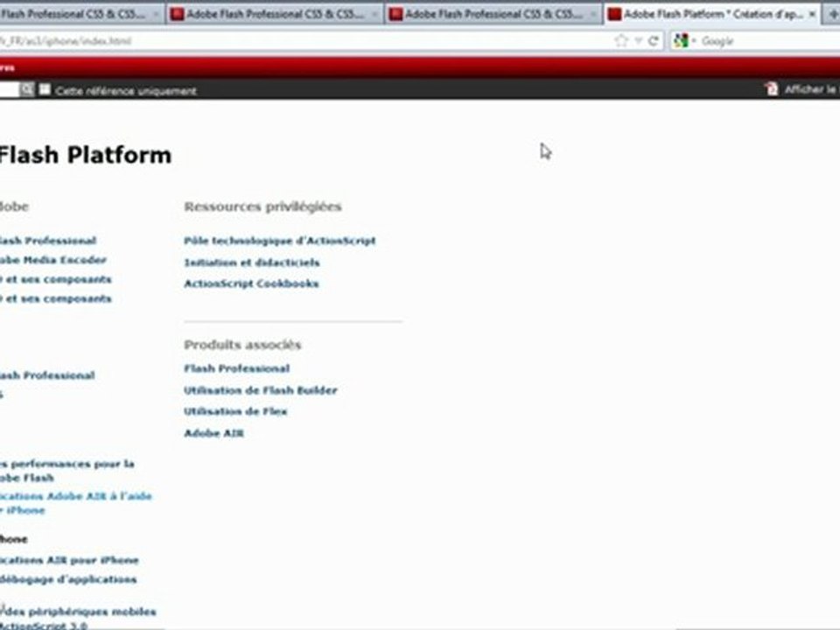The height and width of the screenshot is (630, 840).
Task: Click the address bar showing iphone/index.html
Action: [x=305, y=41]
